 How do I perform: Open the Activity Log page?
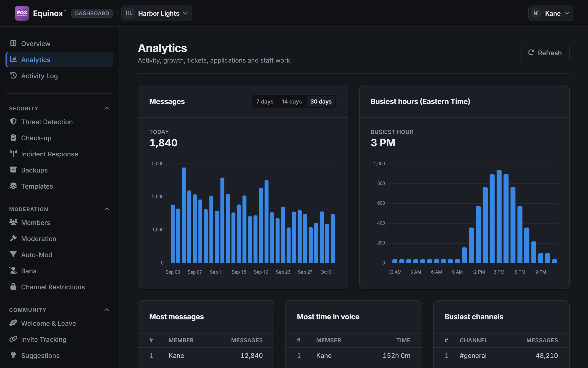coord(59,76)
